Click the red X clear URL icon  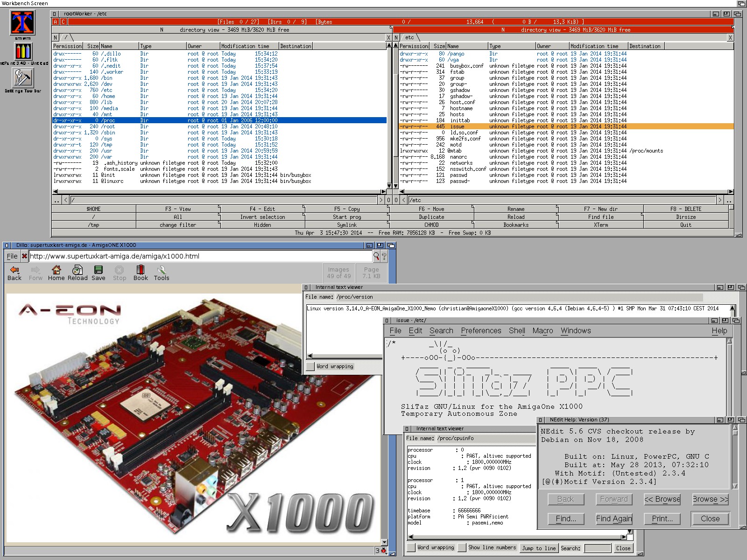pyautogui.click(x=24, y=256)
